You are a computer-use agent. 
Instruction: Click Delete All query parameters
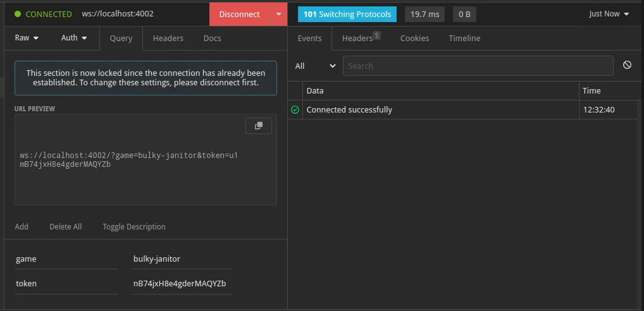pos(66,226)
